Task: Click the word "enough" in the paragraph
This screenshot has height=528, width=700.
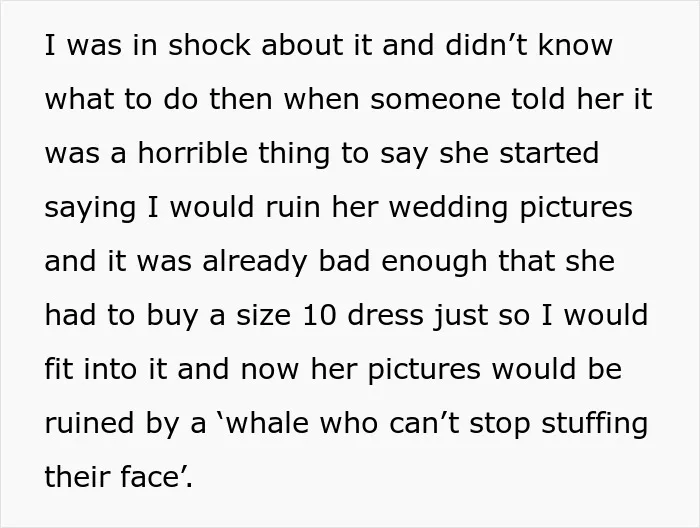Action: coord(434,261)
